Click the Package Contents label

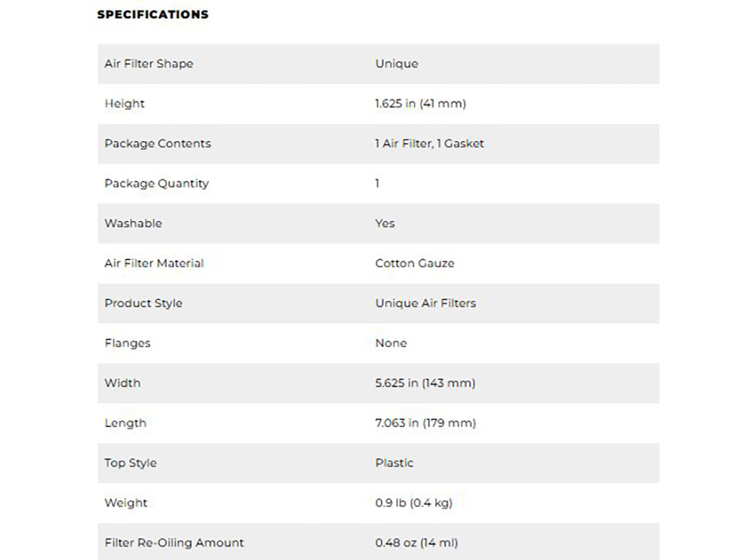click(x=158, y=143)
